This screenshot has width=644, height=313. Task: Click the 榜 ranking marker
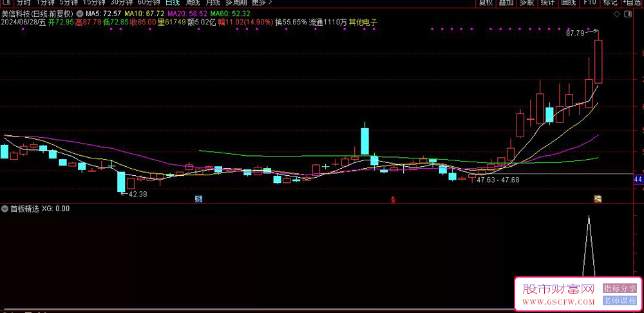598,199
